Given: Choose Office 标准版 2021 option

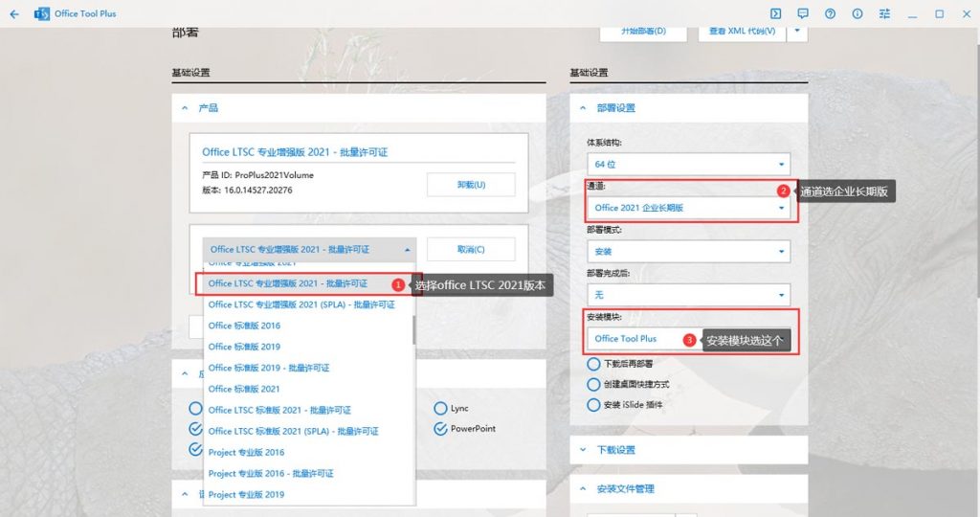Looking at the screenshot, I should [x=309, y=389].
